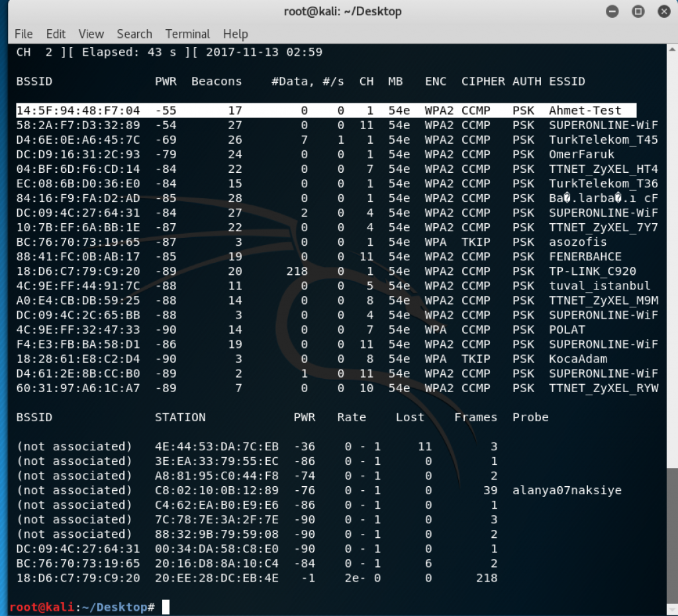
Task: Click the highlighted Ahmet-Test ESSID
Action: (585, 111)
